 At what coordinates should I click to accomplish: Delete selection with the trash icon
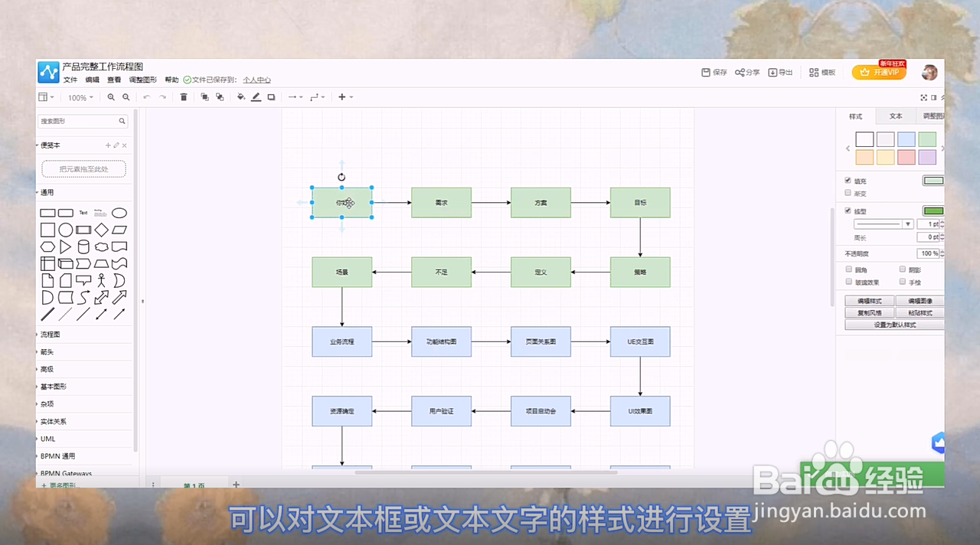(x=184, y=97)
